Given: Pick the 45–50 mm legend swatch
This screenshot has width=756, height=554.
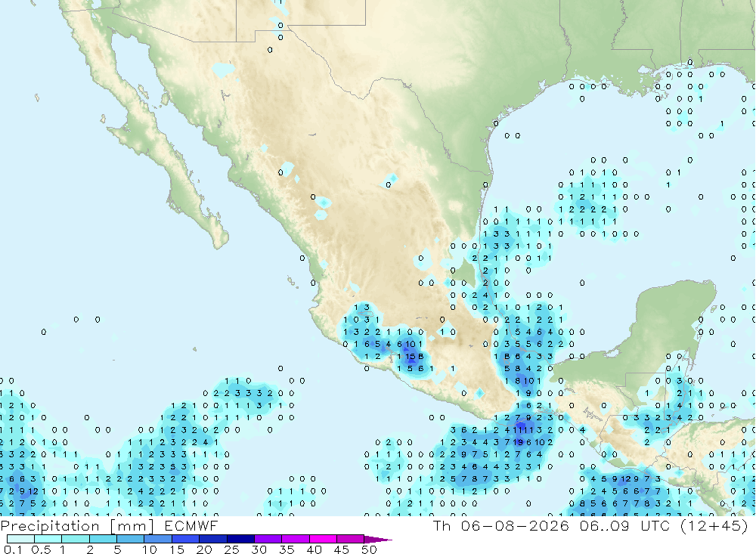Looking at the screenshot, I should [351, 539].
